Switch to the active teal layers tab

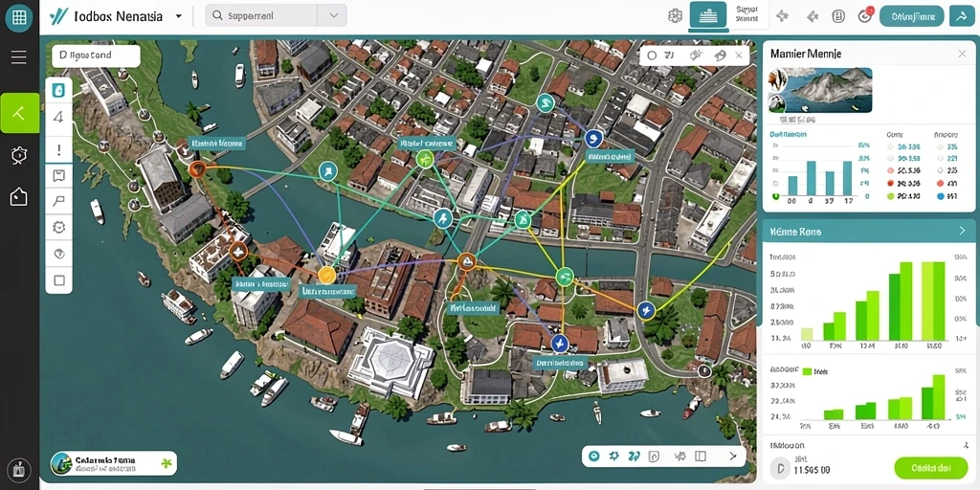point(708,15)
